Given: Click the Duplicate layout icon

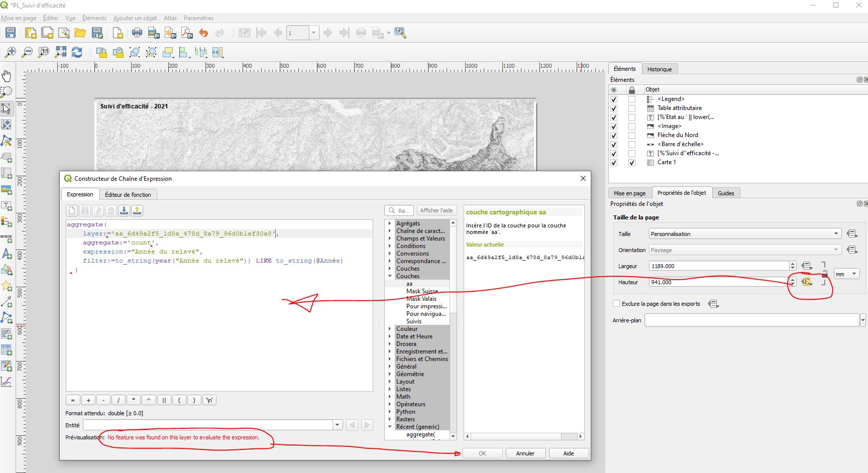Looking at the screenshot, I should point(47,33).
